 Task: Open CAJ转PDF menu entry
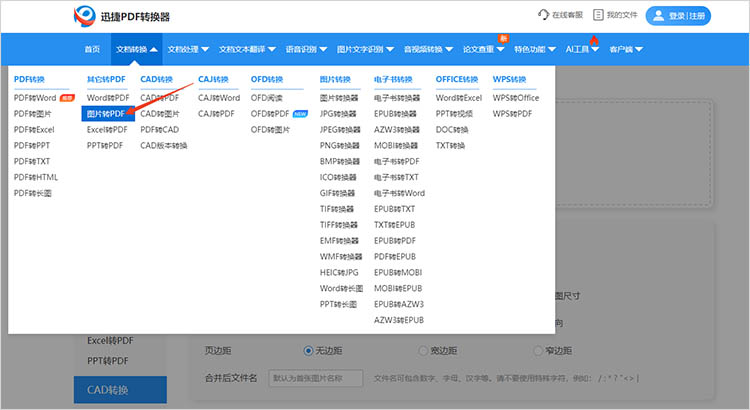[x=216, y=114]
